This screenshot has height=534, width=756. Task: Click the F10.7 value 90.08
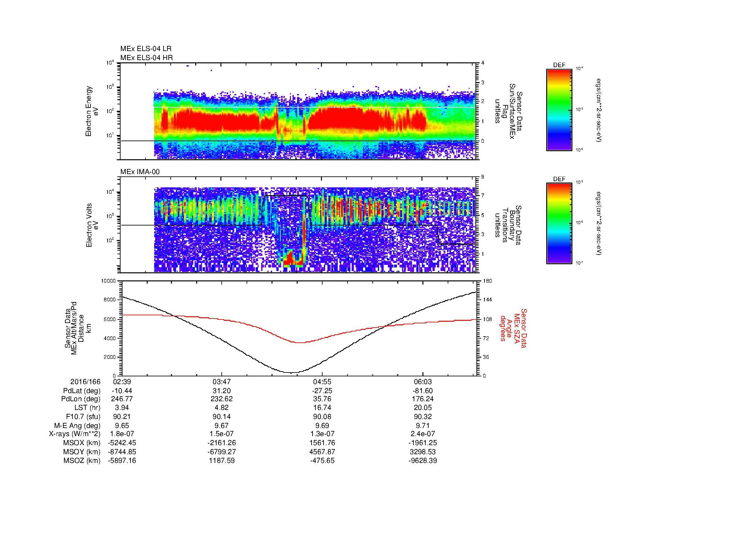322,416
